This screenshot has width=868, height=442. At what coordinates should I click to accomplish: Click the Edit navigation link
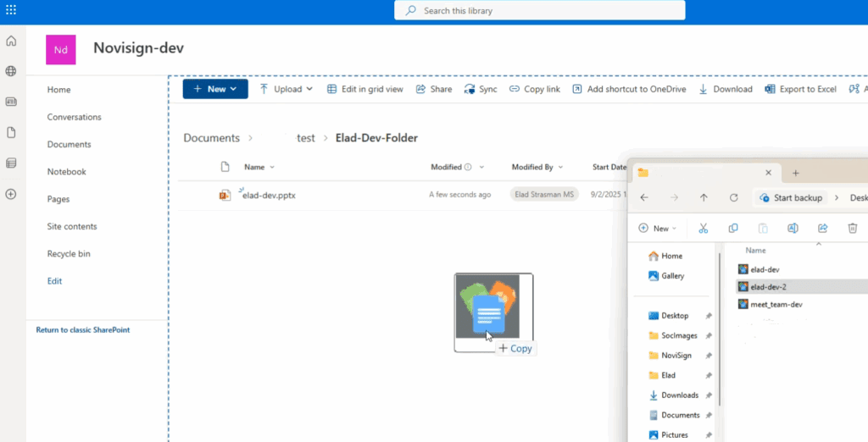(x=54, y=281)
